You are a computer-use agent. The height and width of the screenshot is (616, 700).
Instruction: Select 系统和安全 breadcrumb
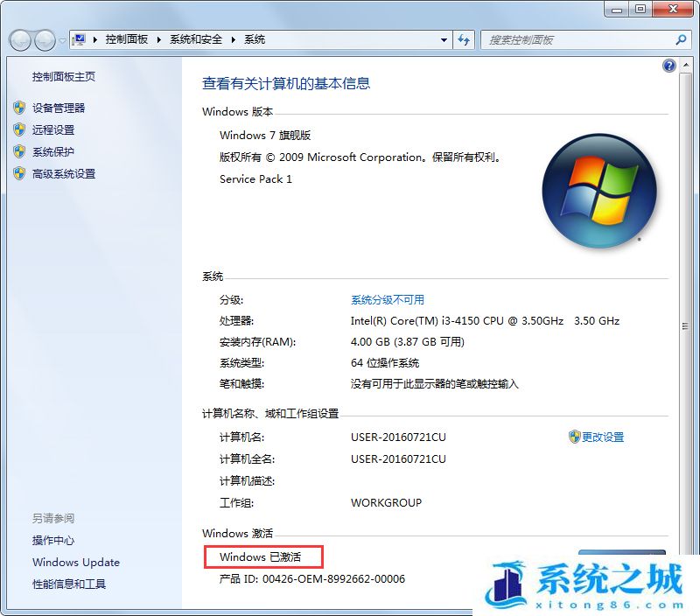[196, 39]
